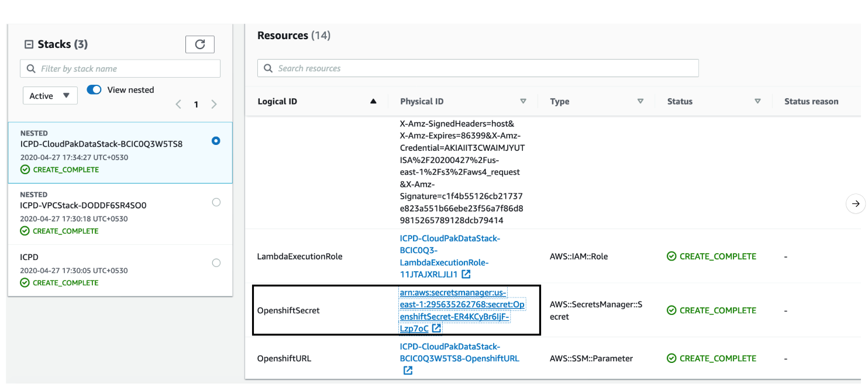Click CREATE_COMPLETE status of ICPD-VPCStack
The image size is (868, 391).
(x=60, y=231)
